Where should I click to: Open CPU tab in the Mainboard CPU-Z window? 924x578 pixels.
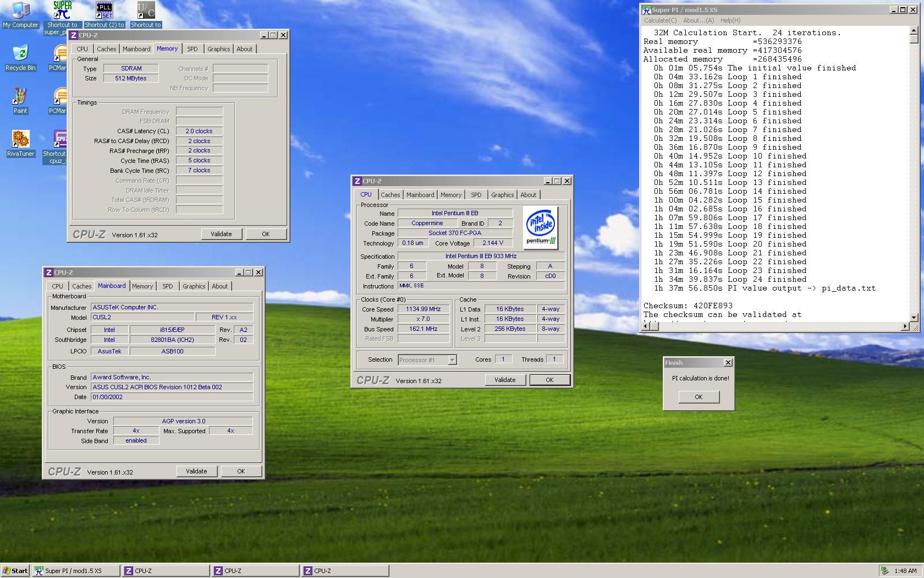click(57, 286)
